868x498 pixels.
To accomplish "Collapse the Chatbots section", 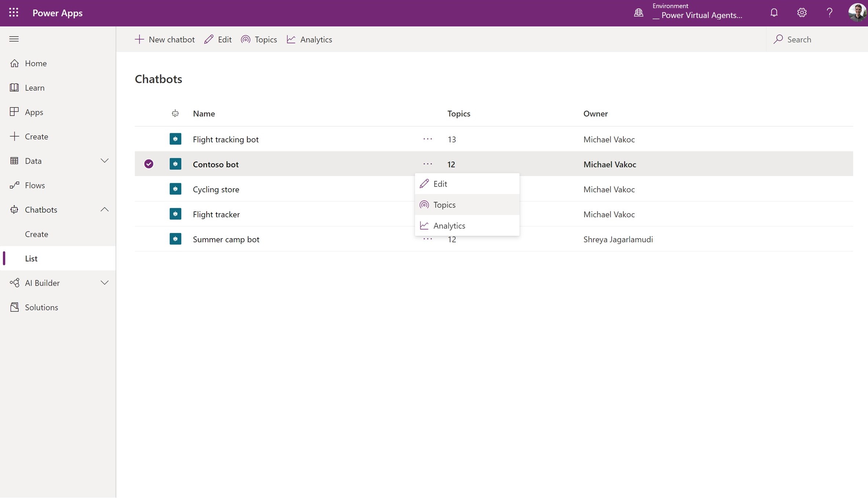I will click(104, 209).
